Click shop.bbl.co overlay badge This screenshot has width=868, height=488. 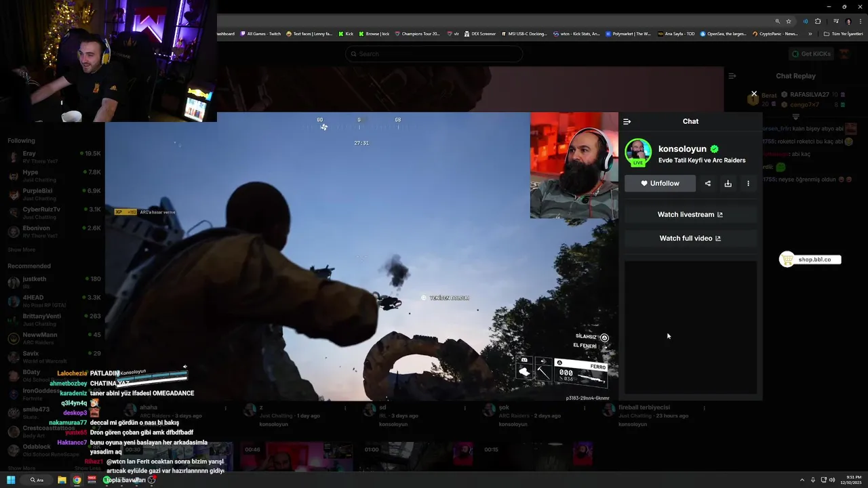pos(810,260)
